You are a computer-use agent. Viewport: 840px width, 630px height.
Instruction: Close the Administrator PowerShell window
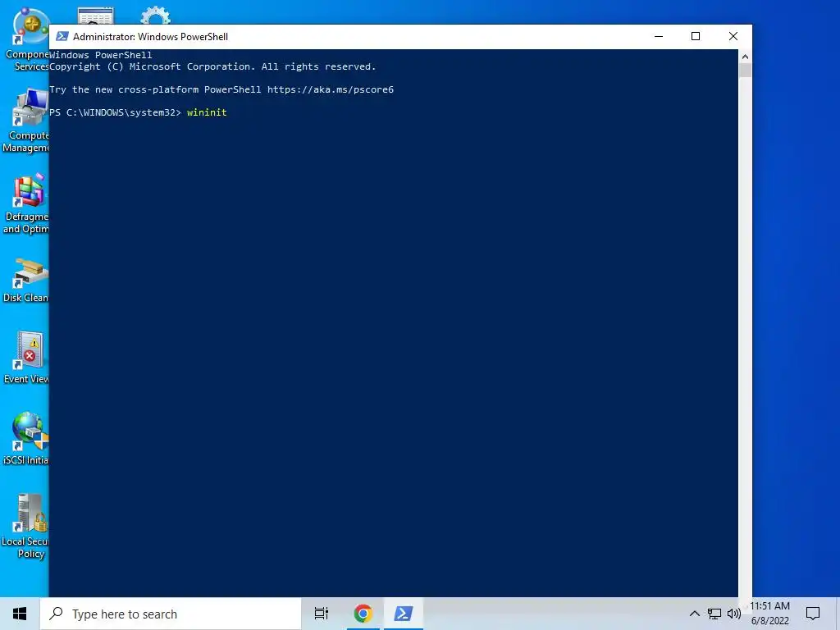(x=733, y=36)
